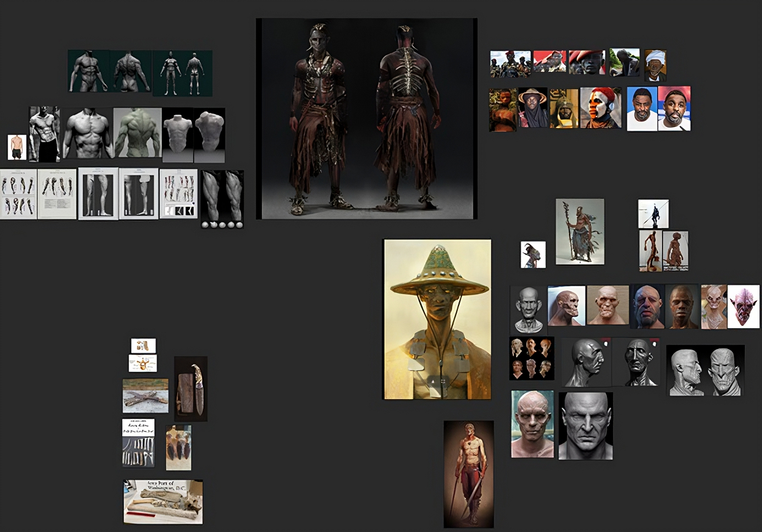Click the pale creature bust with necklace
Image resolution: width=762 pixels, height=532 pixels.
click(714, 307)
